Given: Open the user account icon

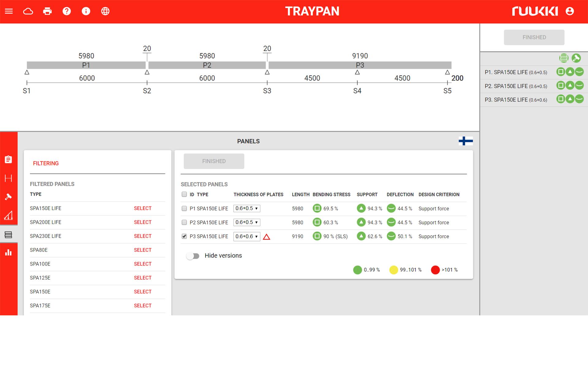Looking at the screenshot, I should click(x=570, y=11).
